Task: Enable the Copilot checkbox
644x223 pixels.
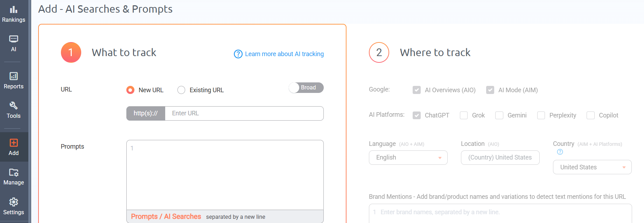Action: coord(590,115)
